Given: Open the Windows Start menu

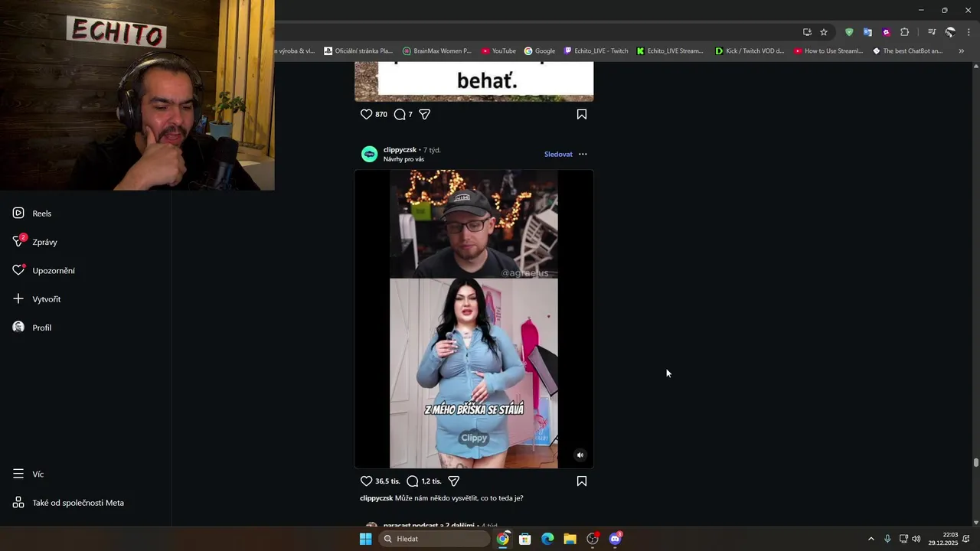Looking at the screenshot, I should [x=365, y=539].
